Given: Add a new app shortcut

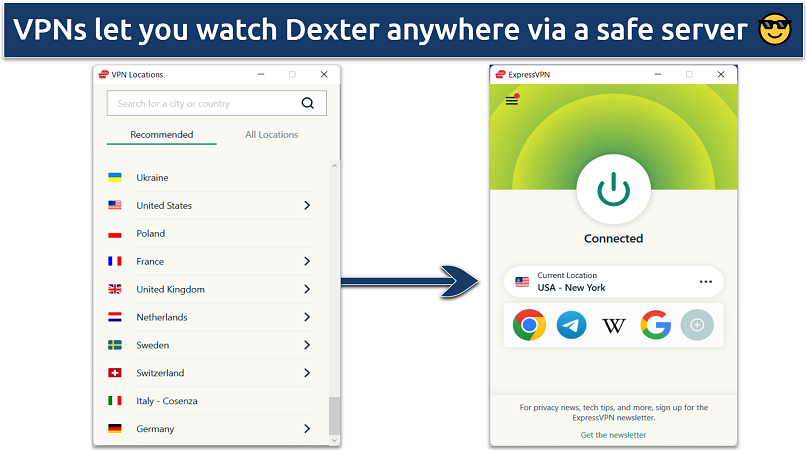Looking at the screenshot, I should click(x=697, y=325).
